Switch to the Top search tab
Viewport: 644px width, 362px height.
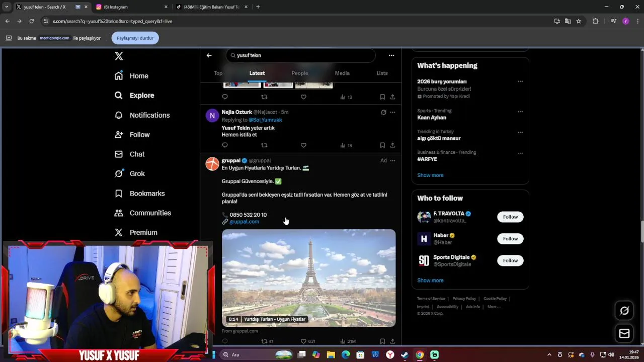click(x=218, y=73)
